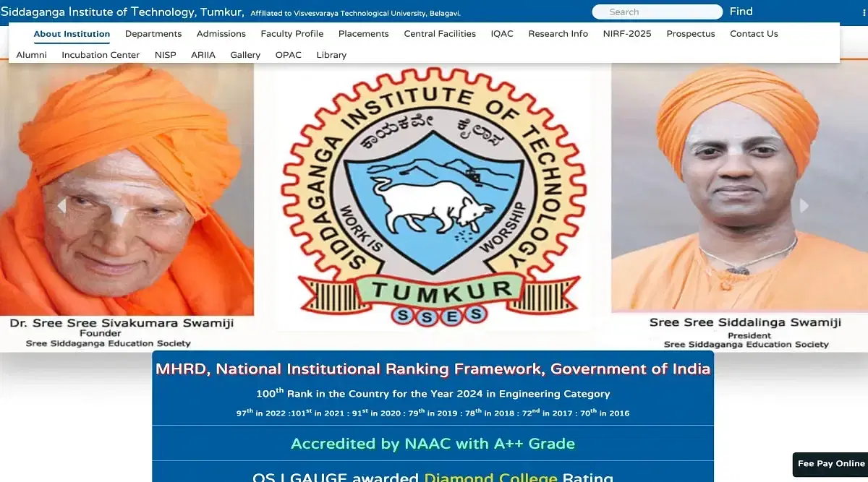
Task: Open the Departments menu
Action: tap(153, 34)
